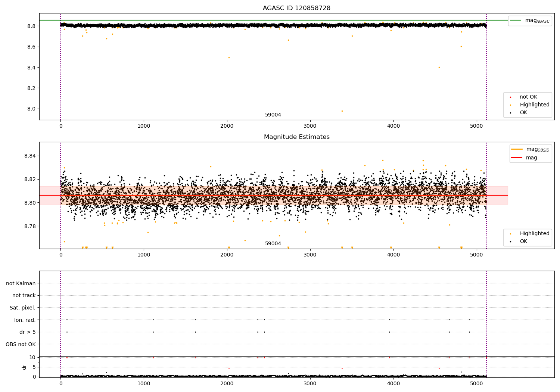Click "not OK" in the top plot legend
The height and width of the screenshot is (392, 560).
528,97
